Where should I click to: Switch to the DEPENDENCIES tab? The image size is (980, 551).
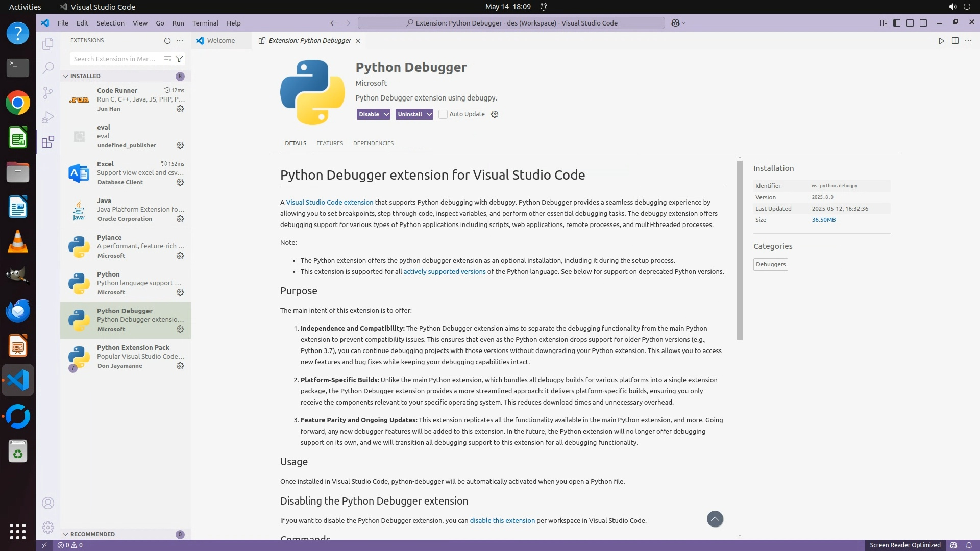[373, 143]
